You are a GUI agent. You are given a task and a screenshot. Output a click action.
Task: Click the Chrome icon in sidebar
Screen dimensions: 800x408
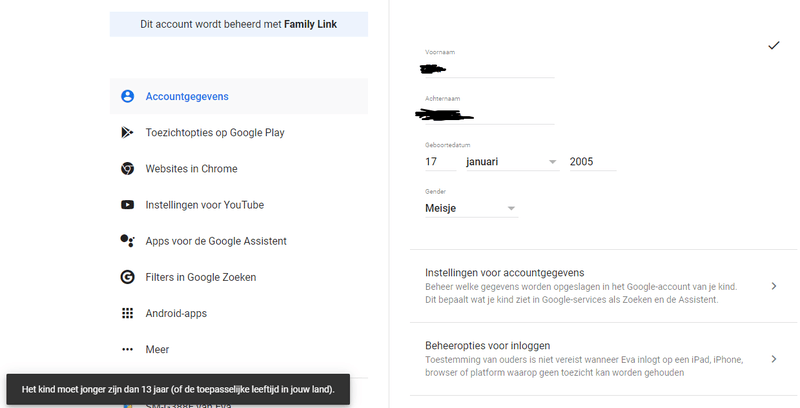pyautogui.click(x=127, y=169)
